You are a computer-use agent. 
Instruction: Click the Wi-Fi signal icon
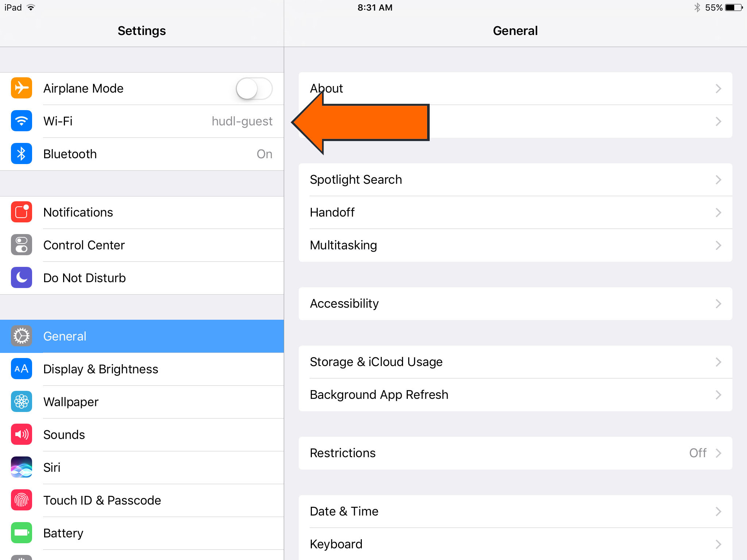[x=21, y=121]
